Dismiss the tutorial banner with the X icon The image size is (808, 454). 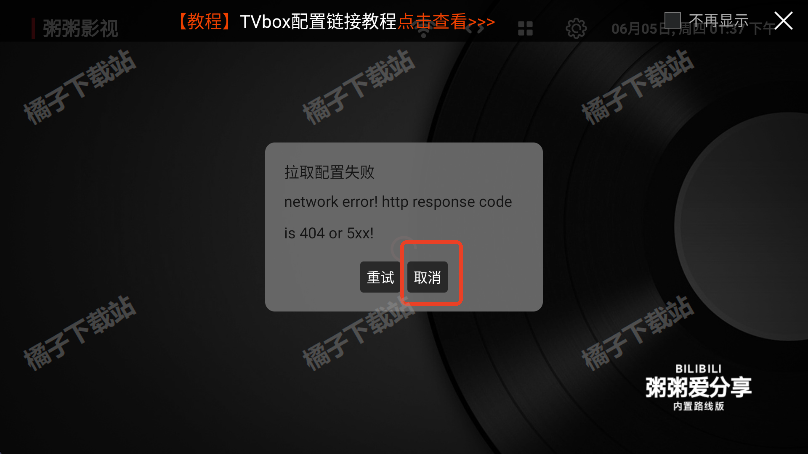pyautogui.click(x=783, y=21)
